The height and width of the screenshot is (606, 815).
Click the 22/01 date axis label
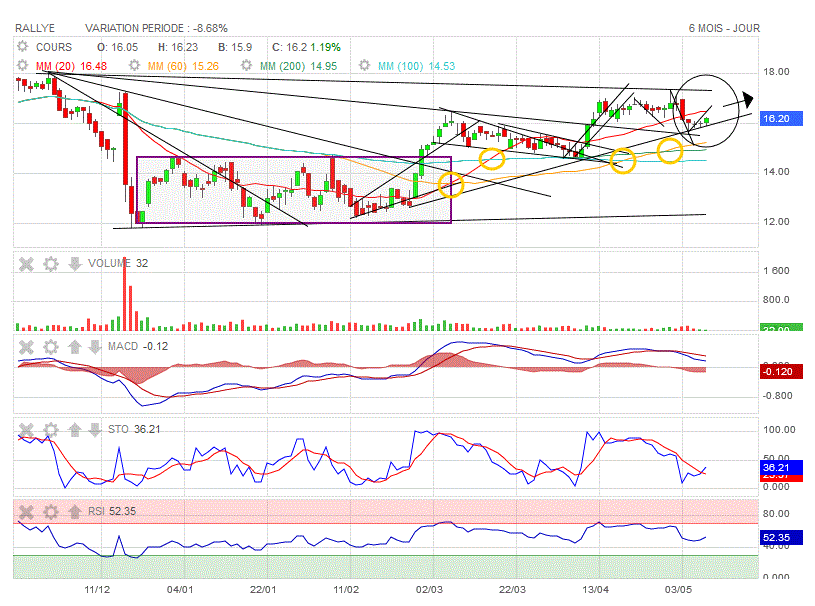[263, 590]
